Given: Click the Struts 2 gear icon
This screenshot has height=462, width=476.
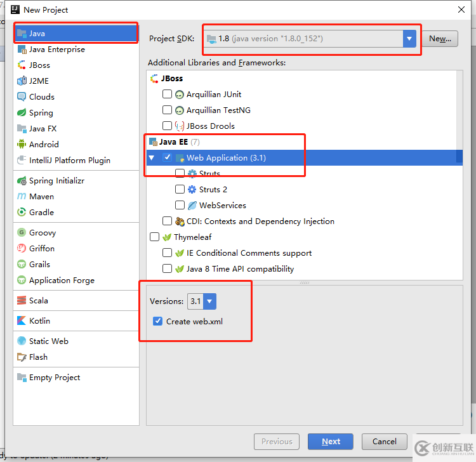Looking at the screenshot, I should point(192,189).
